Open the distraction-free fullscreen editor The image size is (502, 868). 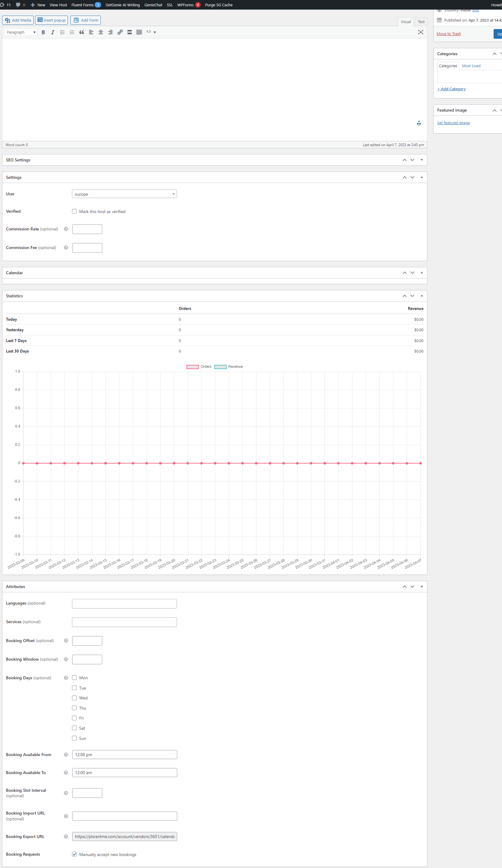point(420,32)
